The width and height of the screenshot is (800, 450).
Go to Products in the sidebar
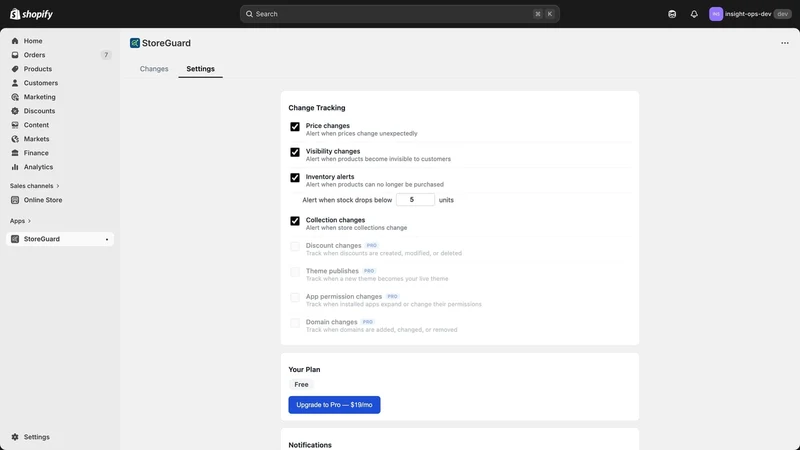38,69
